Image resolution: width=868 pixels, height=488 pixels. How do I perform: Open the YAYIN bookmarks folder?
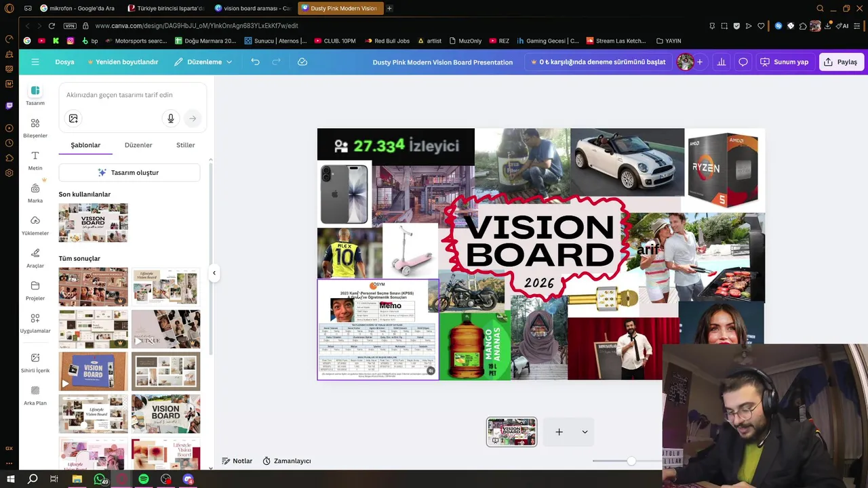(669, 41)
